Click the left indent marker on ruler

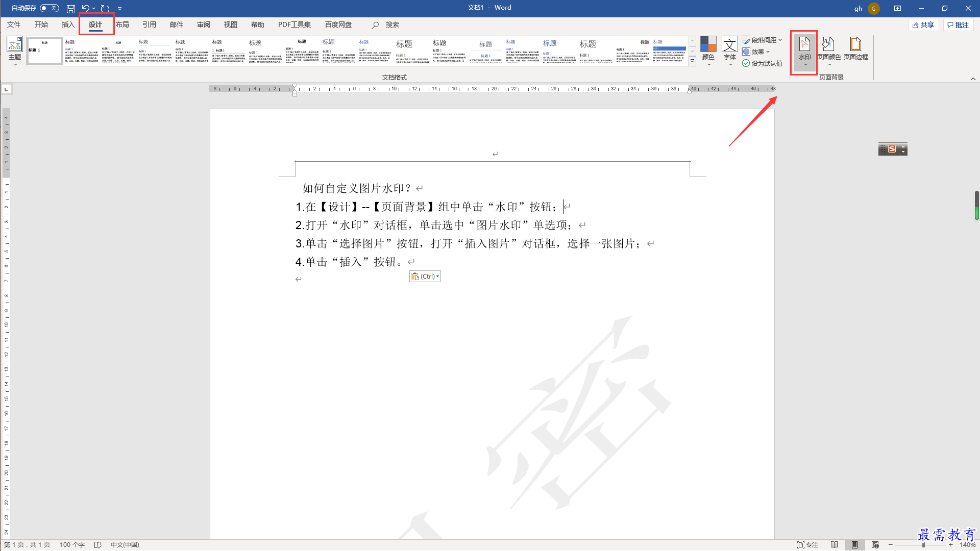295,94
